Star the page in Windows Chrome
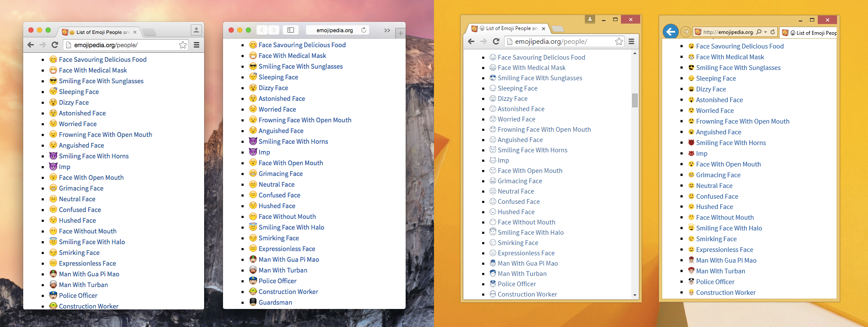Screen dimensions: 868x327 click(619, 41)
